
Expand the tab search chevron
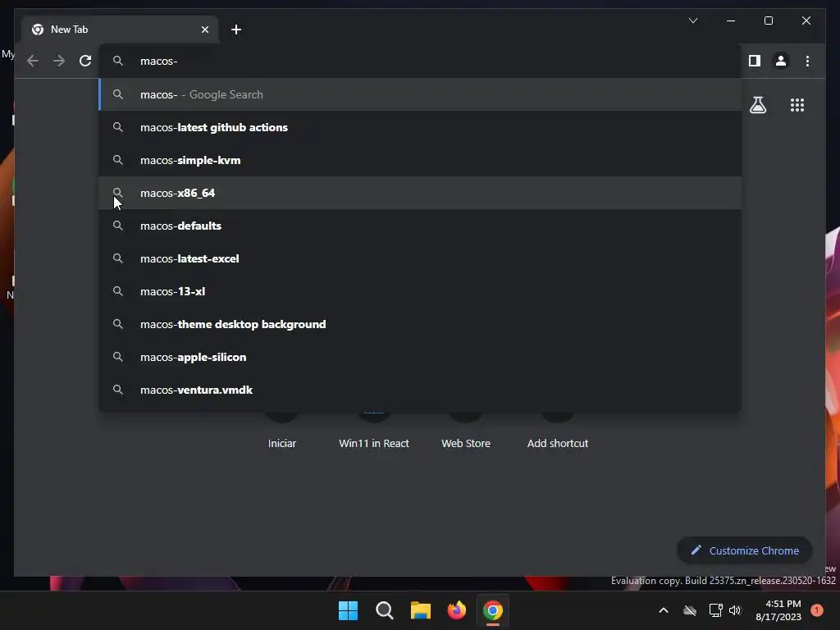(692, 21)
